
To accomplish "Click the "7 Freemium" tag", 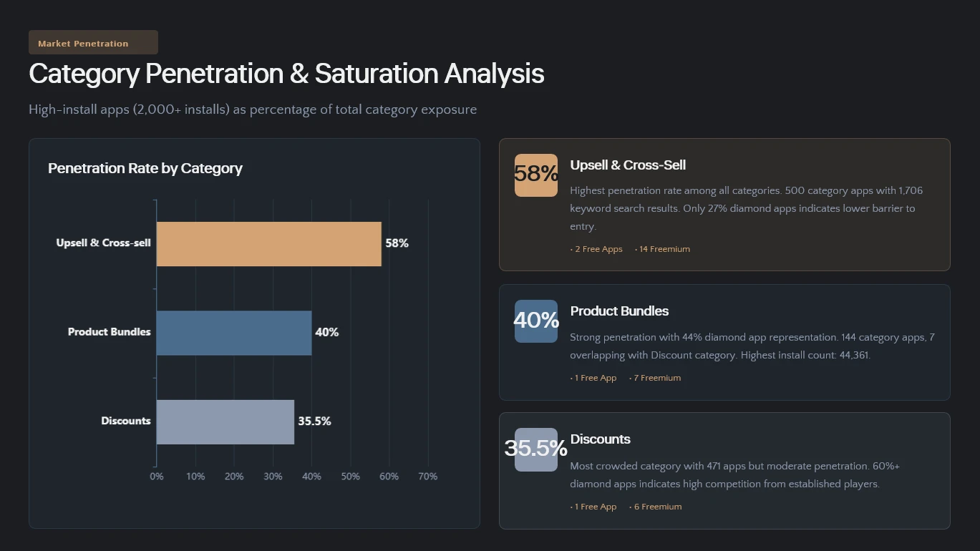I will pos(656,378).
